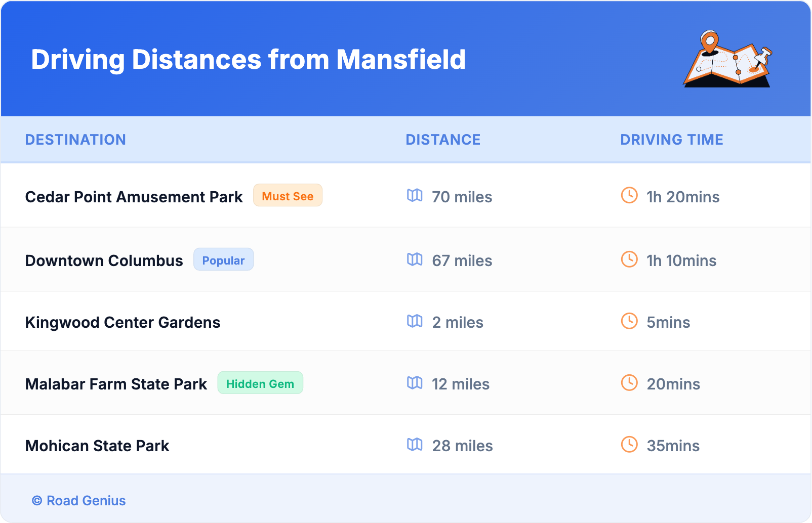Select the Hidden Gem badge
The height and width of the screenshot is (523, 812).
click(260, 383)
